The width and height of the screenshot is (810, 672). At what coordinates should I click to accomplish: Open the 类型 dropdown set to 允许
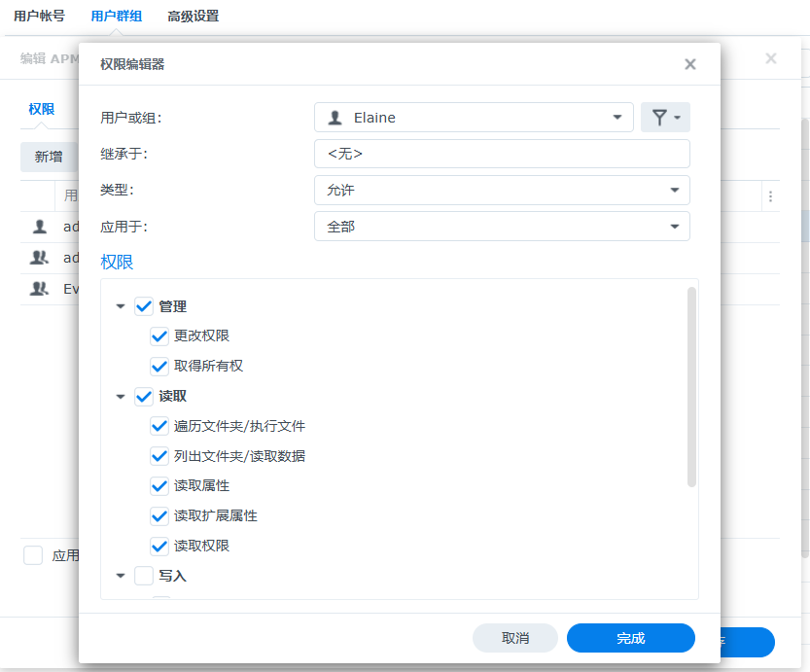[x=502, y=190]
